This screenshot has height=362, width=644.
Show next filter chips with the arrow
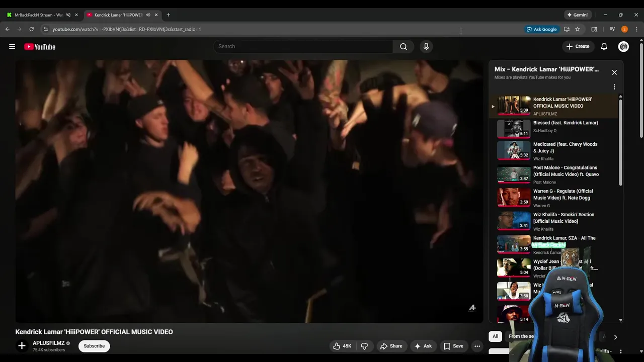pos(615,337)
